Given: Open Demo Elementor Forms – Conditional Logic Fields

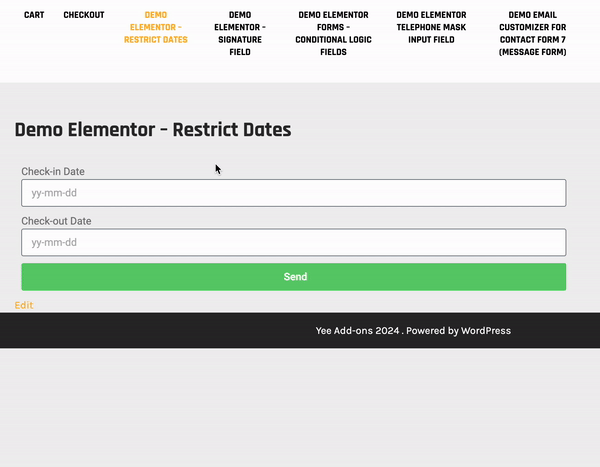Looking at the screenshot, I should [333, 33].
